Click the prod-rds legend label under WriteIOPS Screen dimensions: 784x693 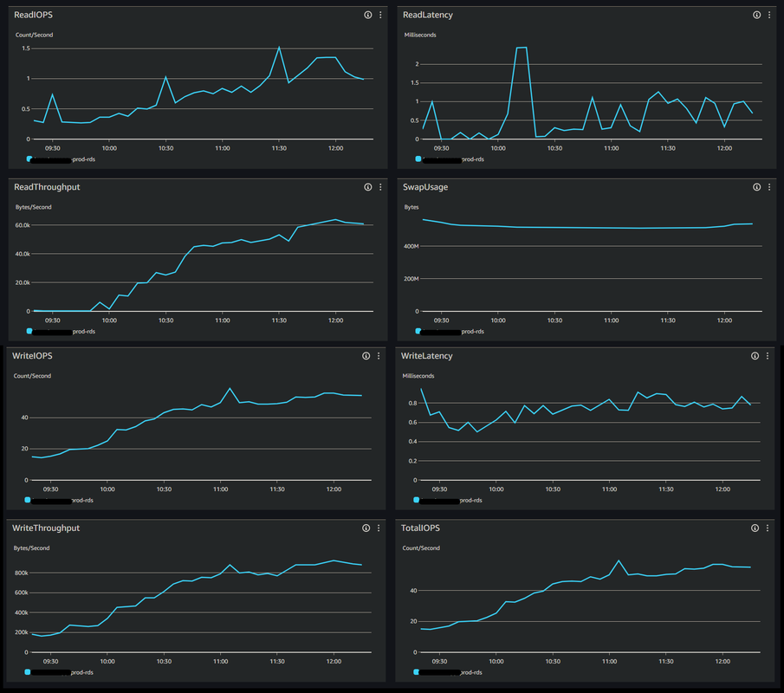point(81,501)
